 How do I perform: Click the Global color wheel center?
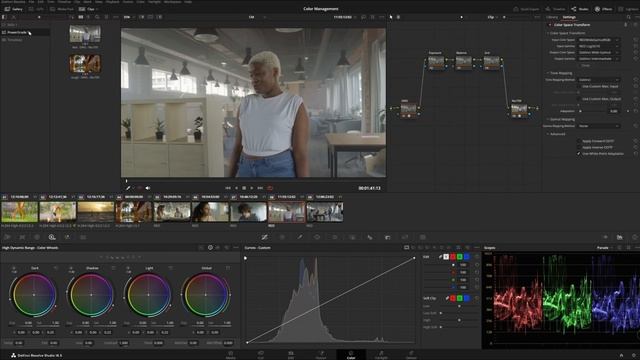(x=205, y=295)
